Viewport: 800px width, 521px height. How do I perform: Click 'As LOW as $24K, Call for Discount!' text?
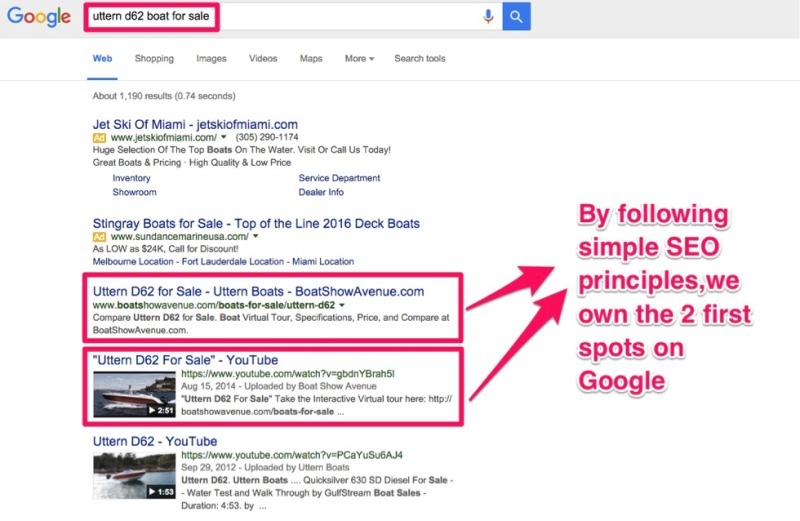(x=165, y=249)
